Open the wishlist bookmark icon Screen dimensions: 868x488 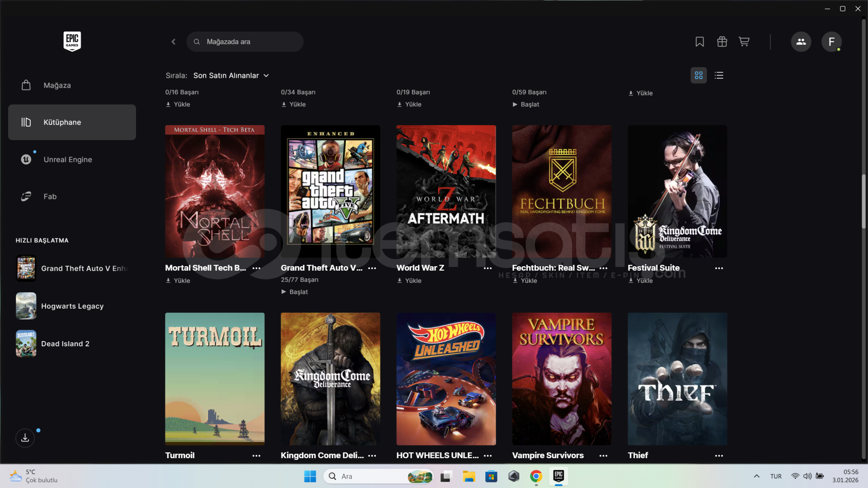pyautogui.click(x=699, y=42)
